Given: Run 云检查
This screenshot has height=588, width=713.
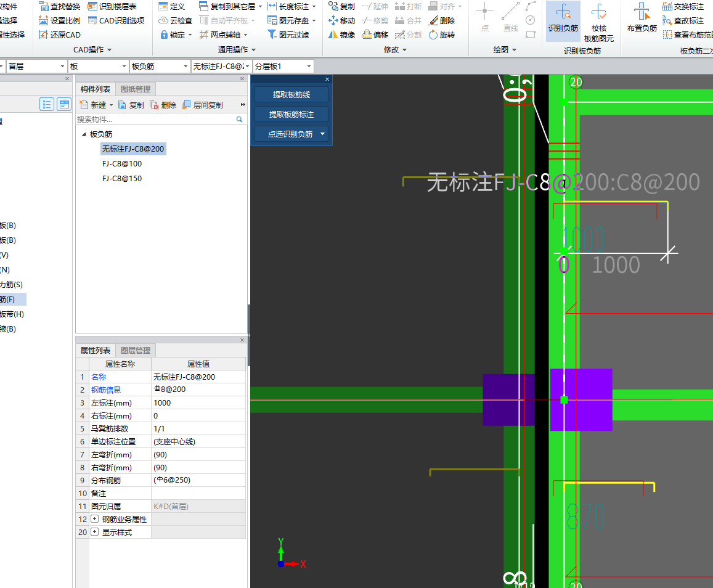Looking at the screenshot, I should click(x=176, y=20).
